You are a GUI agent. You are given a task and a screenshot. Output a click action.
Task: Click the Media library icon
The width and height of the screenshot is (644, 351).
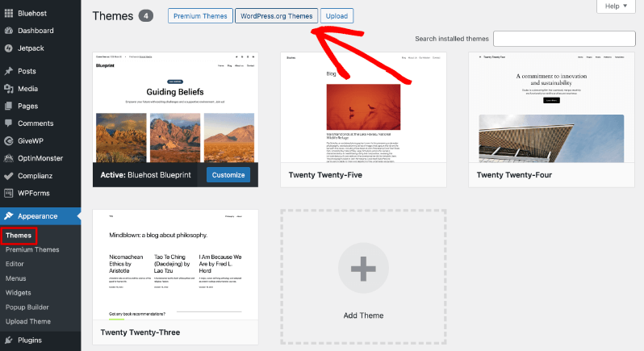coord(9,88)
